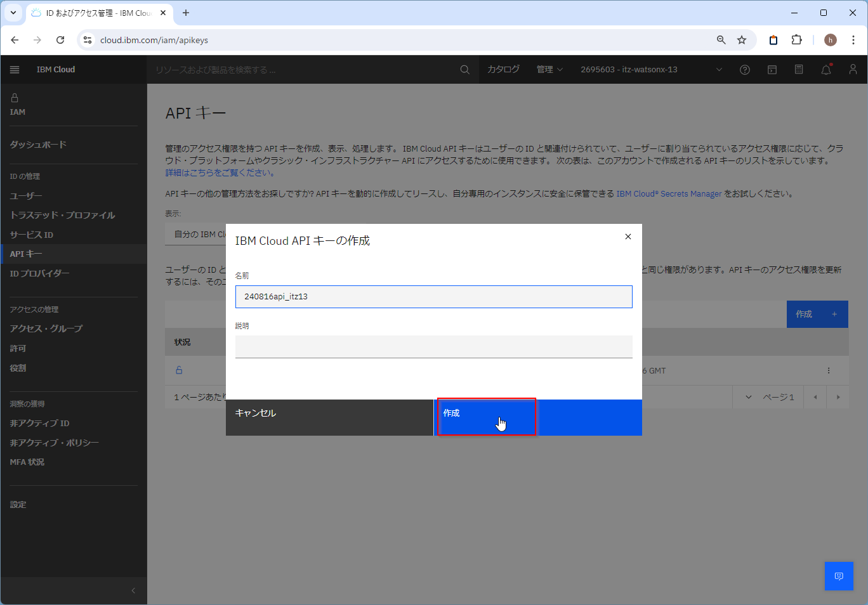The height and width of the screenshot is (605, 868).
Task: Open the 表示 filter dropdown
Action: (195, 234)
